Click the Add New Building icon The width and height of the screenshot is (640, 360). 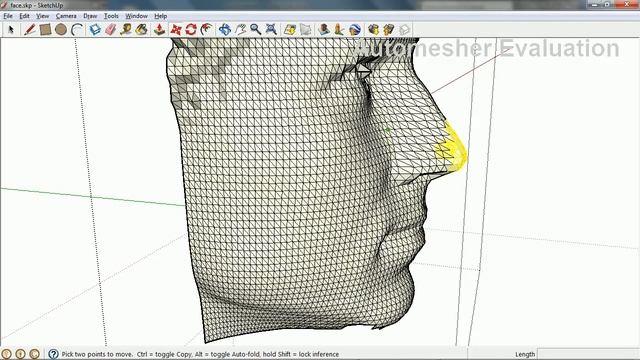click(x=324, y=29)
